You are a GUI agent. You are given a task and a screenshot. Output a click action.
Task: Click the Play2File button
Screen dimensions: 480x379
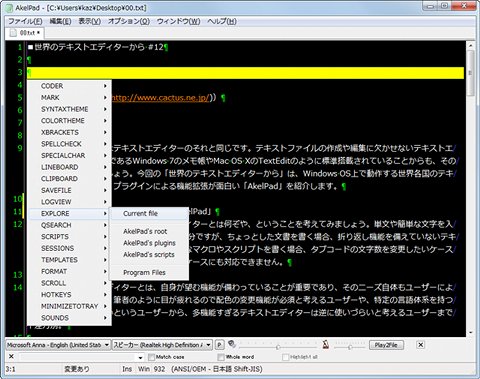tap(386, 345)
